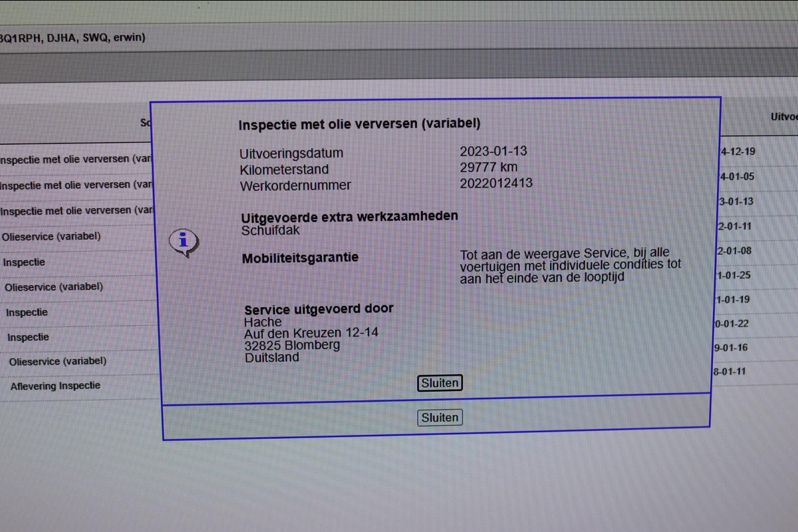The height and width of the screenshot is (532, 798).
Task: Click the info speech bubble icon
Action: tap(184, 242)
